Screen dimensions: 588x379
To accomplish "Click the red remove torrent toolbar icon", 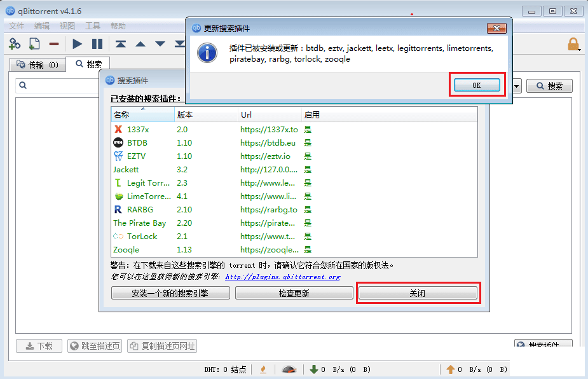I will point(54,44).
